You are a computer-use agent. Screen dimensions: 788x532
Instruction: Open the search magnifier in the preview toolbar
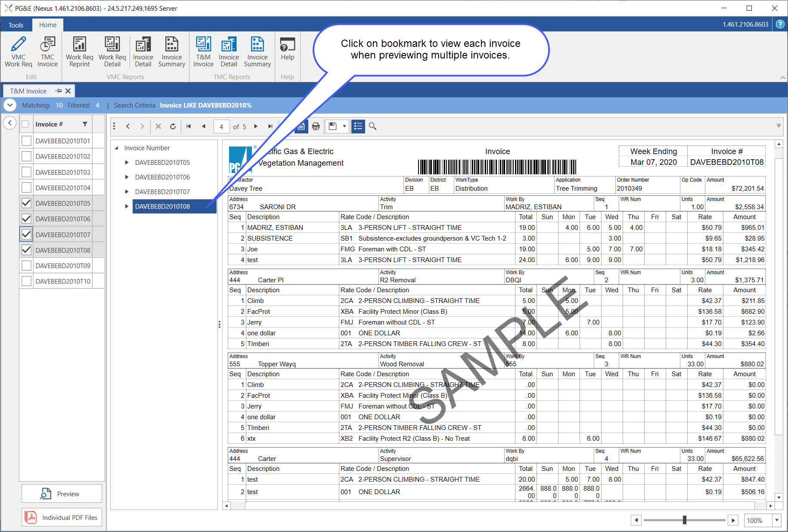[372, 126]
